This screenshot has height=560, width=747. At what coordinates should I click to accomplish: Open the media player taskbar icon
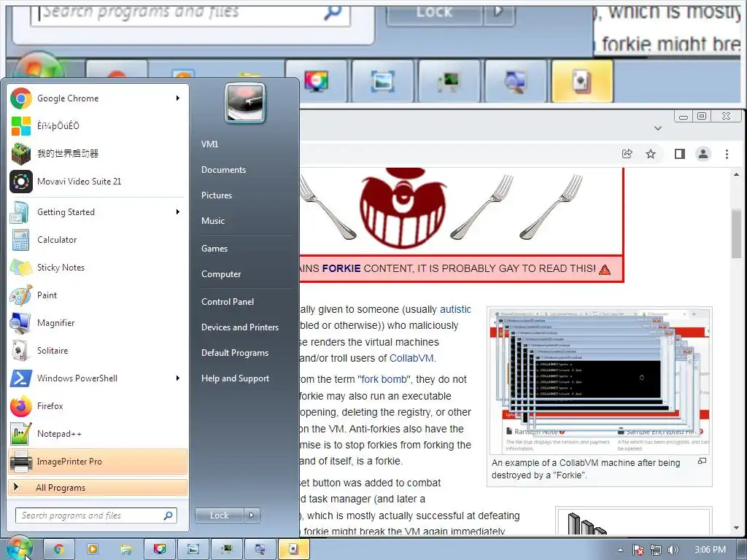93,549
